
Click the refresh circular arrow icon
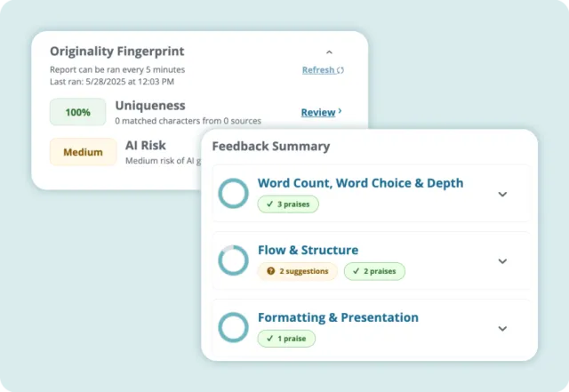[341, 70]
